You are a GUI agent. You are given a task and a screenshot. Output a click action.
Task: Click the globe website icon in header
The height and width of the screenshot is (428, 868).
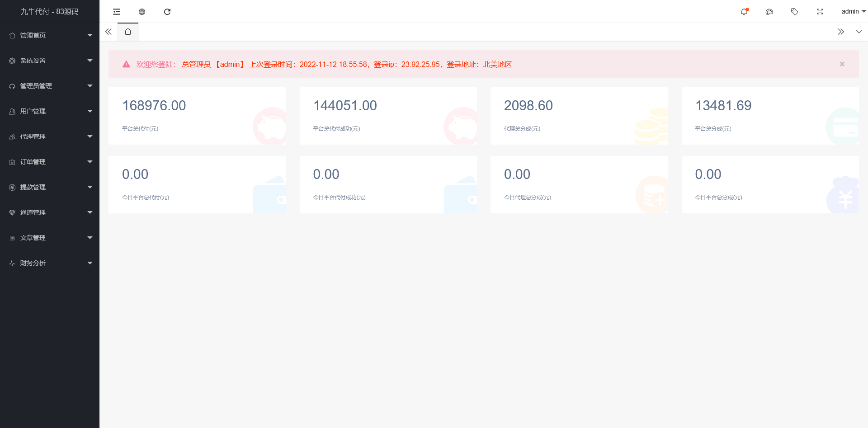pos(142,12)
